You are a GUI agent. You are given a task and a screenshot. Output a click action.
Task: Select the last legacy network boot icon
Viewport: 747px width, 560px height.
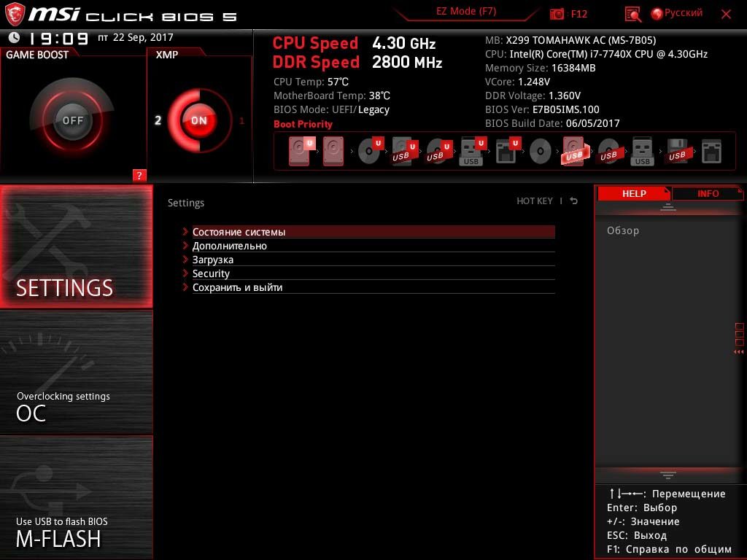(711, 152)
